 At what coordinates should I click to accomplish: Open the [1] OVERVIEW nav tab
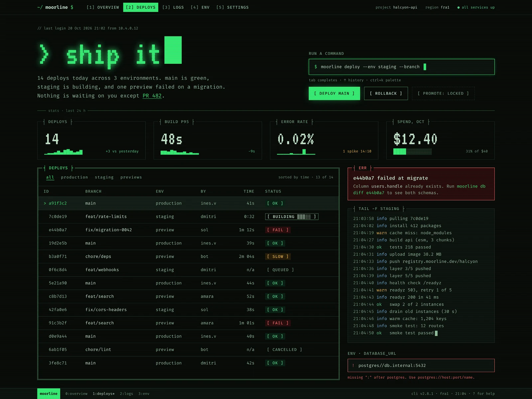[103, 7]
